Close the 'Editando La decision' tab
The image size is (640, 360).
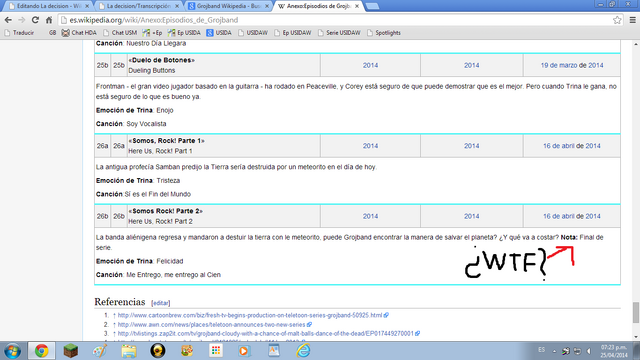(87, 6)
